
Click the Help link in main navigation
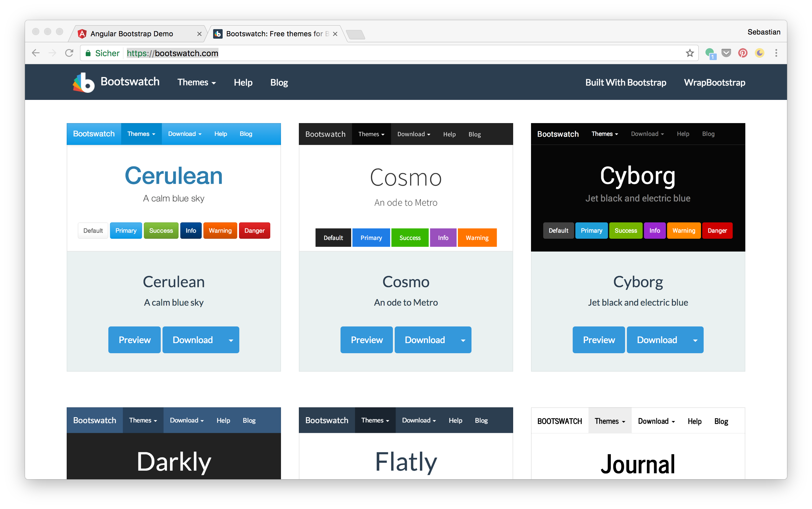pos(243,82)
